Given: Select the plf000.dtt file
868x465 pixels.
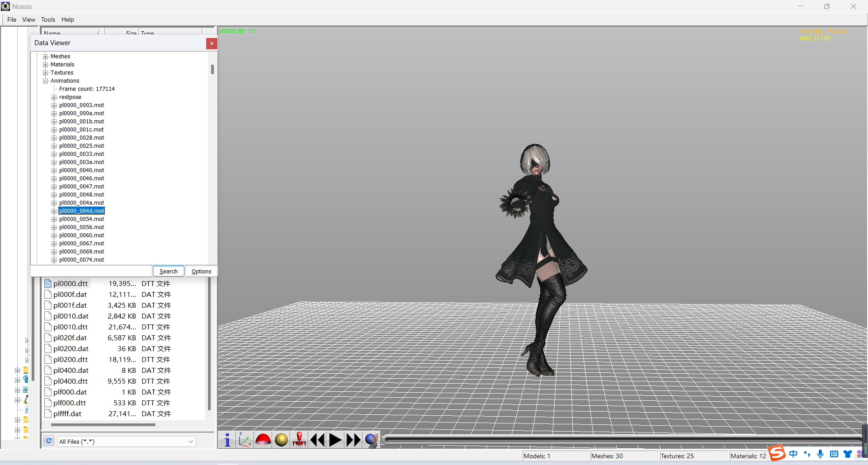Looking at the screenshot, I should coord(70,403).
